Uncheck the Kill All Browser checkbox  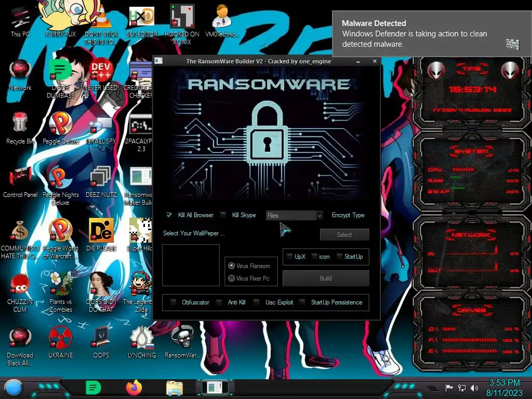[x=169, y=215]
